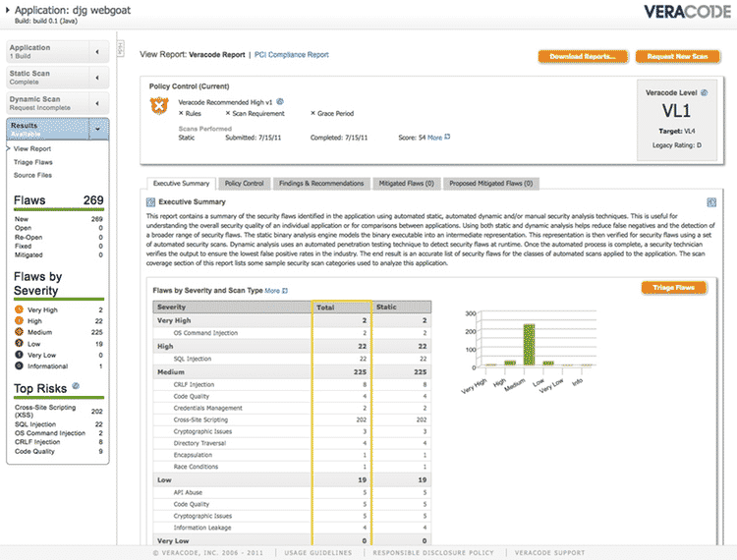
Task: Select the SQL Injection table row
Action: pos(292,359)
